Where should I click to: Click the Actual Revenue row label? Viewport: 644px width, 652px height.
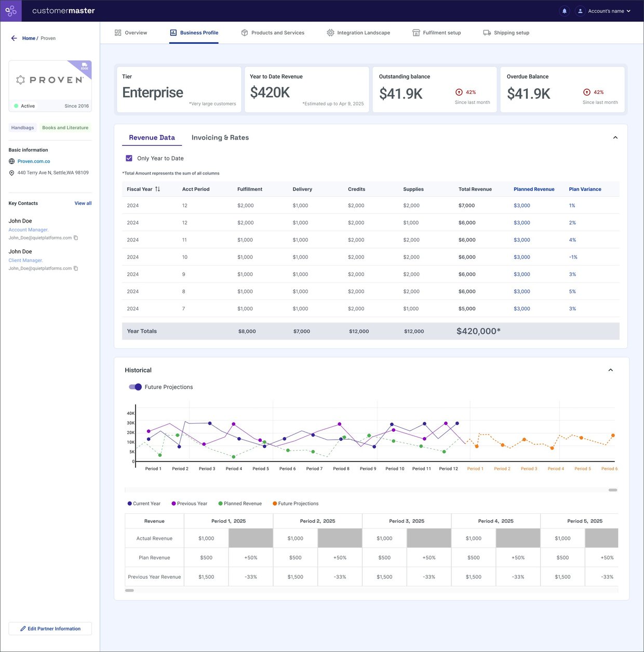pyautogui.click(x=154, y=538)
